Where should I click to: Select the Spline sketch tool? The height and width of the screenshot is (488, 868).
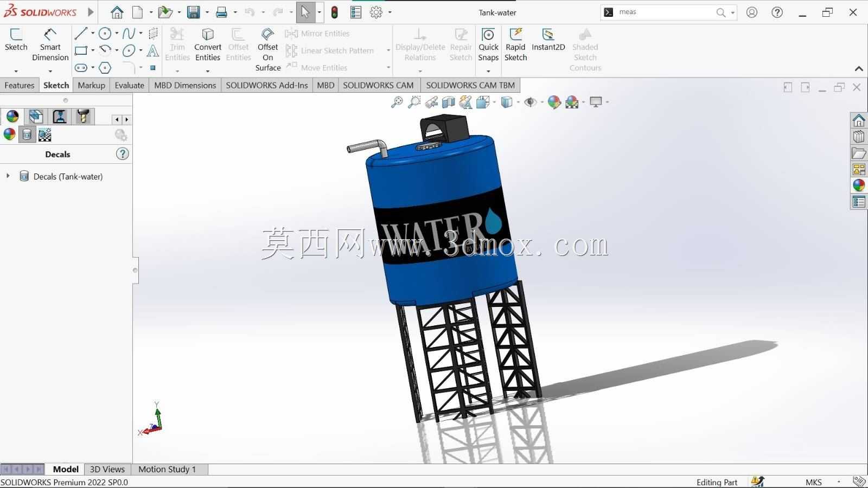tap(129, 34)
